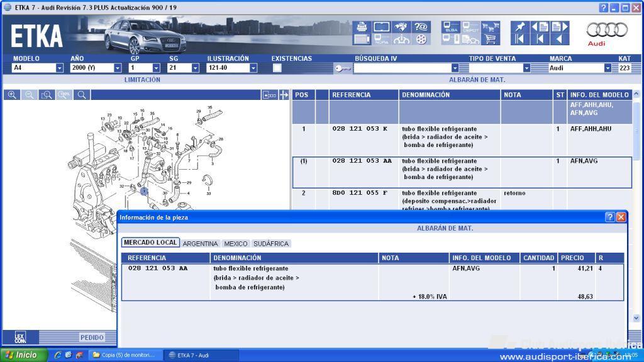Viewport: 644px width, 362px height.
Task: Open the Copia (5) de monitori taskbar item
Action: click(125, 355)
